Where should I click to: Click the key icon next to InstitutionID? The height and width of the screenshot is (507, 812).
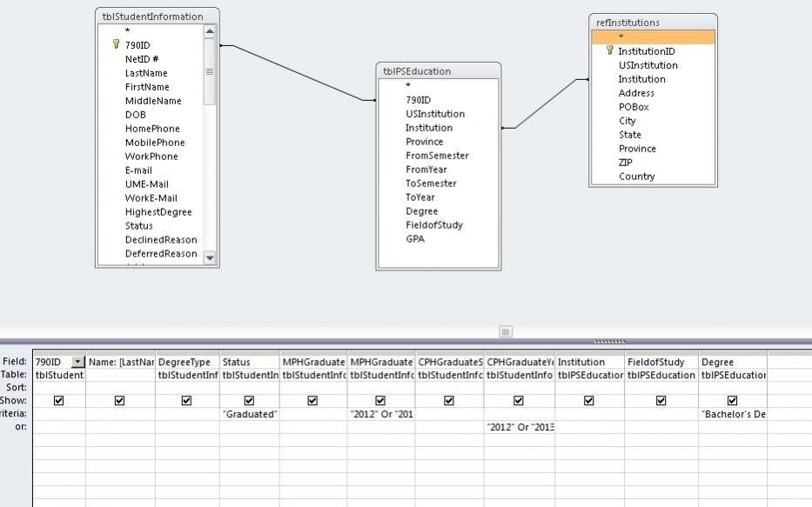(x=609, y=50)
